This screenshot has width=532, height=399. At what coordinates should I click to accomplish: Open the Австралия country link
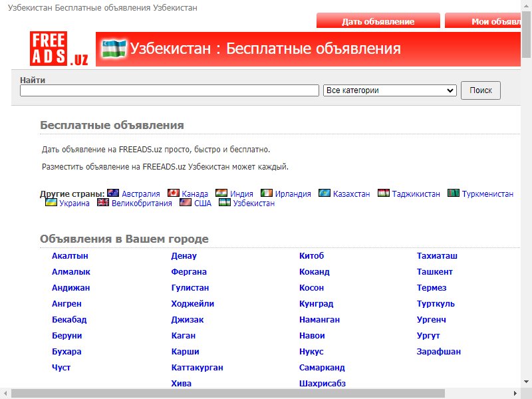[141, 194]
